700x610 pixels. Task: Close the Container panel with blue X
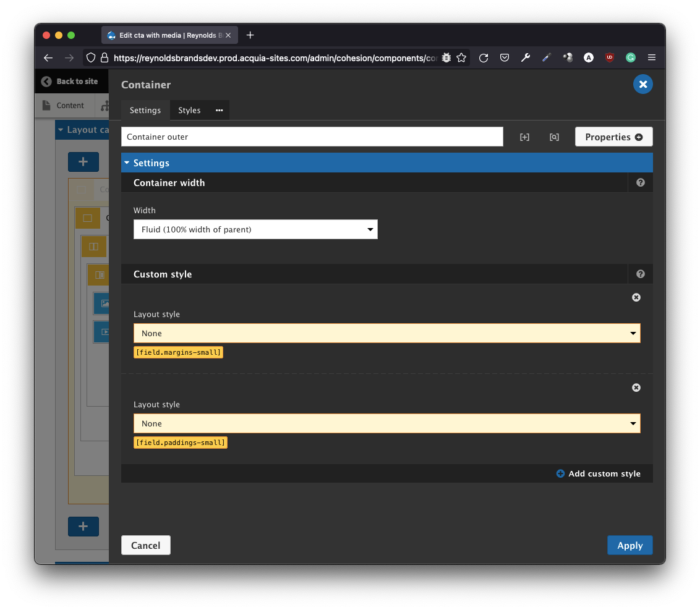(x=642, y=84)
